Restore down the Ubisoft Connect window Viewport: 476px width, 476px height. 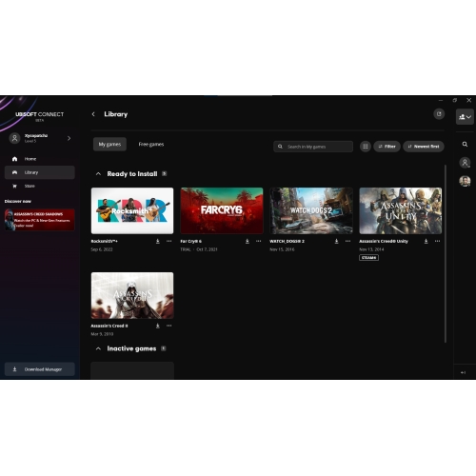click(455, 100)
